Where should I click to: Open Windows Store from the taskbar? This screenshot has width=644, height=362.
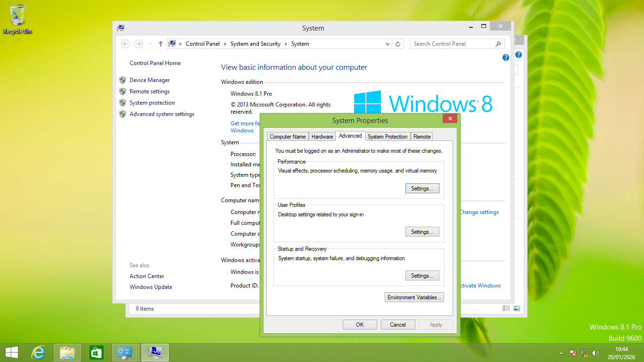click(96, 353)
